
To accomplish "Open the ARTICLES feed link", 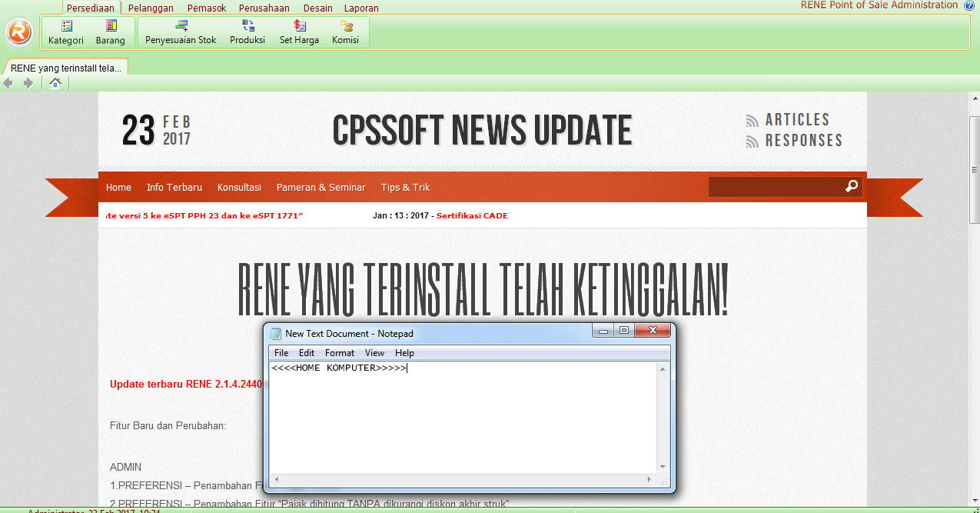I will pyautogui.click(x=797, y=120).
